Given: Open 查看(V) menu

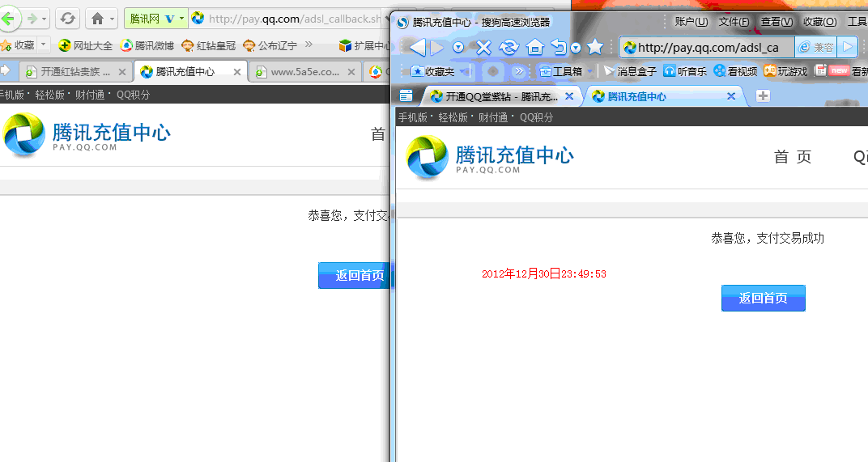Looking at the screenshot, I should (x=777, y=22).
